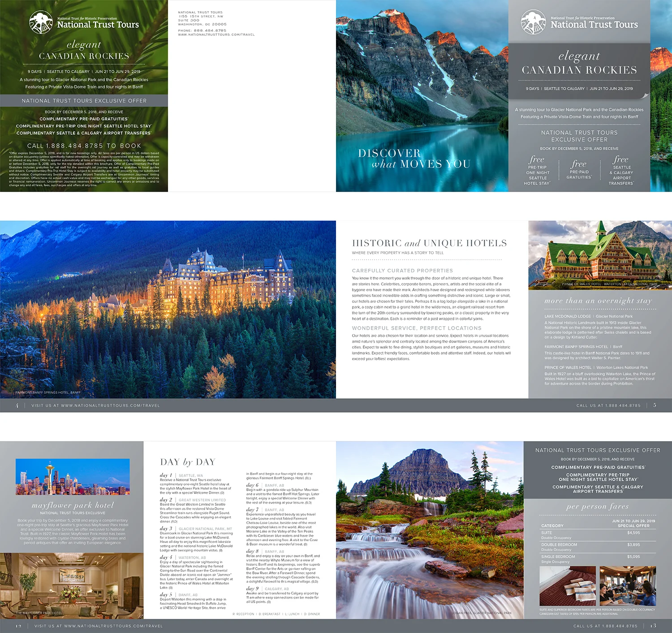Click the 'day 5' Banff, AB heading
Viewport: 672px width, 633px height.
click(179, 595)
